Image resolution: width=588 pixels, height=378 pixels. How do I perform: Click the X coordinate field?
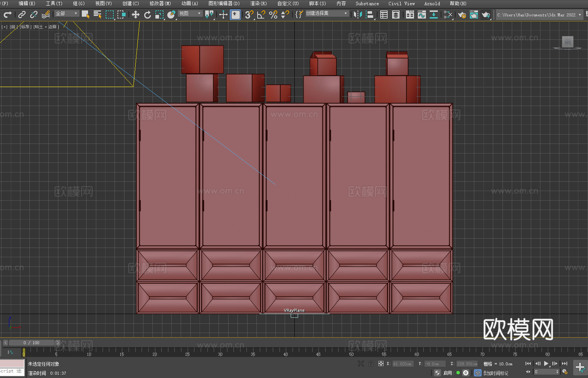[403, 364]
